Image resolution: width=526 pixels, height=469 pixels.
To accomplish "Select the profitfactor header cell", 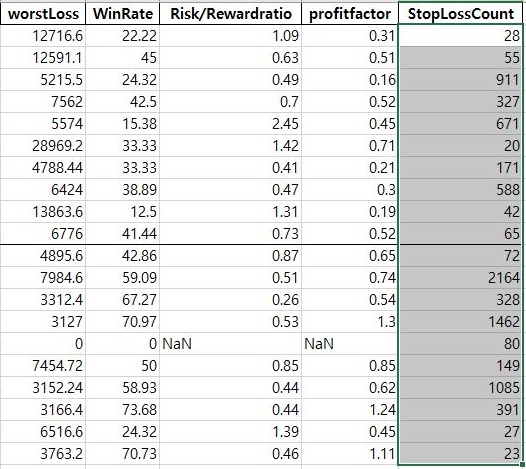I will tap(350, 14).
